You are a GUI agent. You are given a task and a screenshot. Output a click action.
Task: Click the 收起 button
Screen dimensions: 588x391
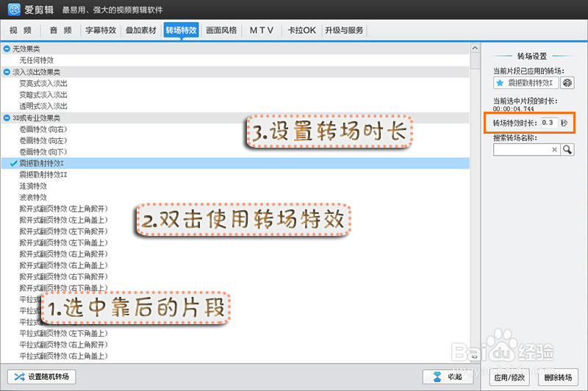point(448,377)
